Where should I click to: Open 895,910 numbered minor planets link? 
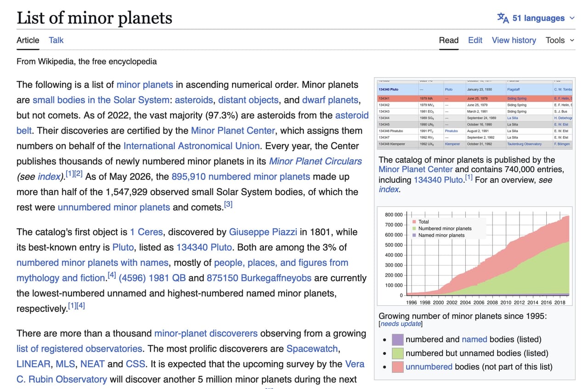tap(241, 177)
